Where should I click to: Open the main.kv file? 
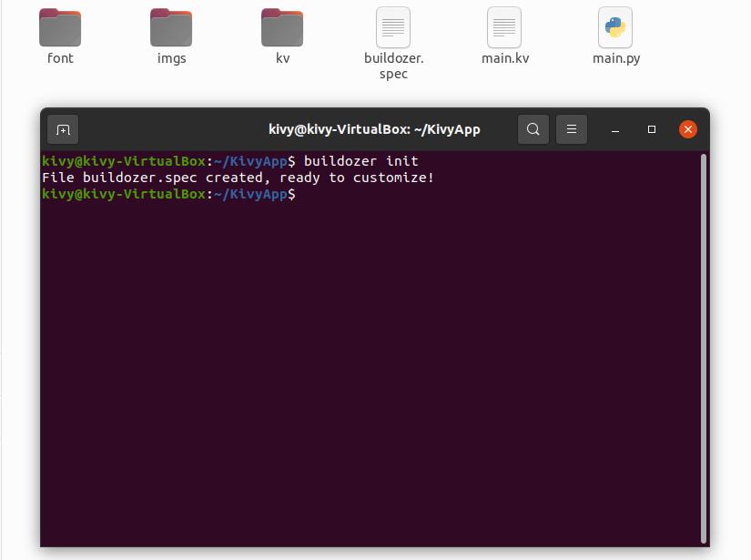[x=503, y=27]
